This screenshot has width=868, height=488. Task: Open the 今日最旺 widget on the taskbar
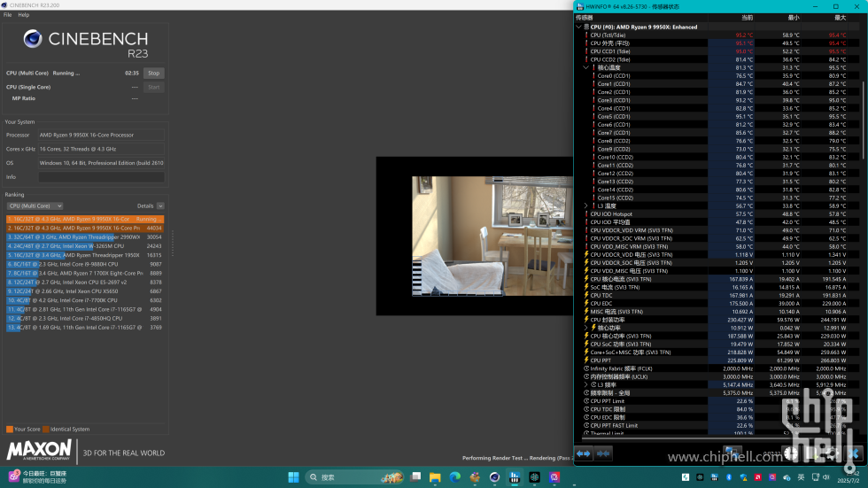37,477
